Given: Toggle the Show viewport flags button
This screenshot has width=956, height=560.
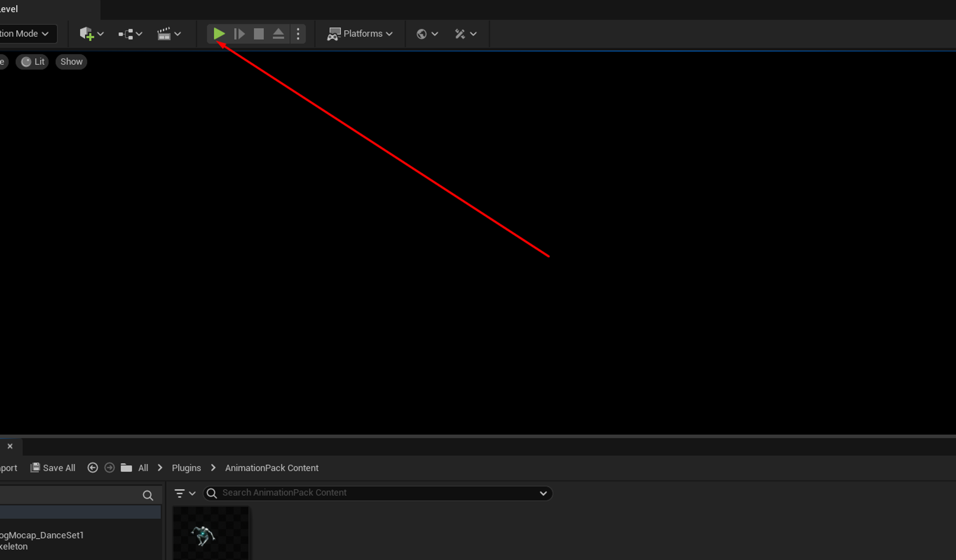Looking at the screenshot, I should point(71,61).
